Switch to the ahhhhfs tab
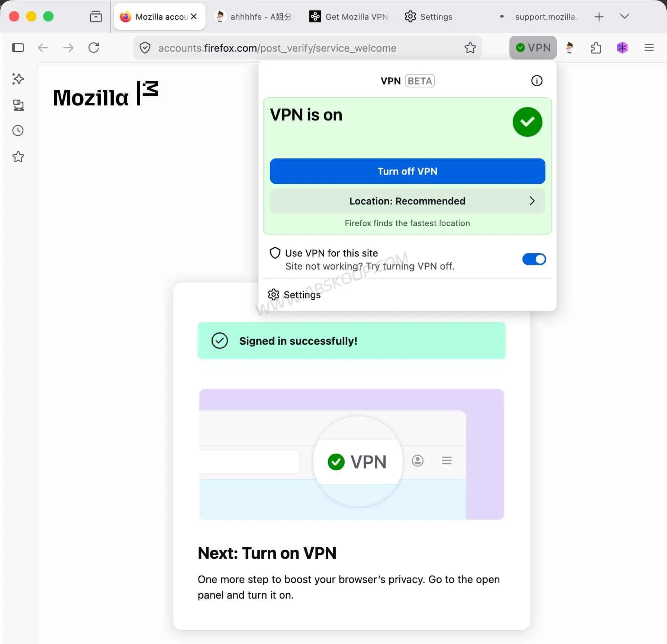Viewport: 667px width, 644px height. click(255, 17)
